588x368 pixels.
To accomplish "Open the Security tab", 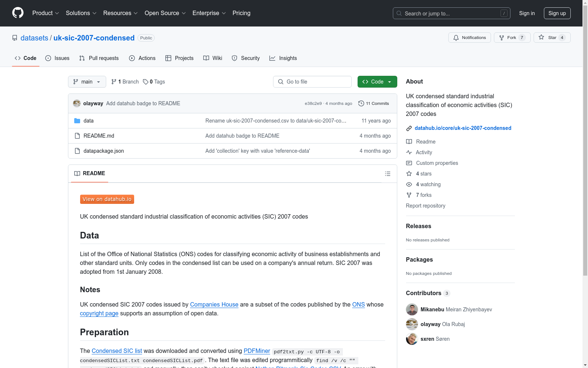I will [x=245, y=58].
